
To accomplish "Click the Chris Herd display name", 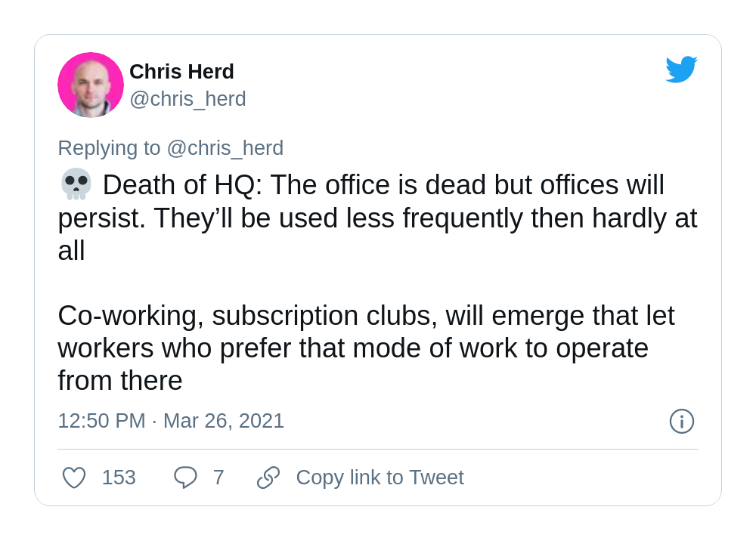I will click(x=181, y=72).
